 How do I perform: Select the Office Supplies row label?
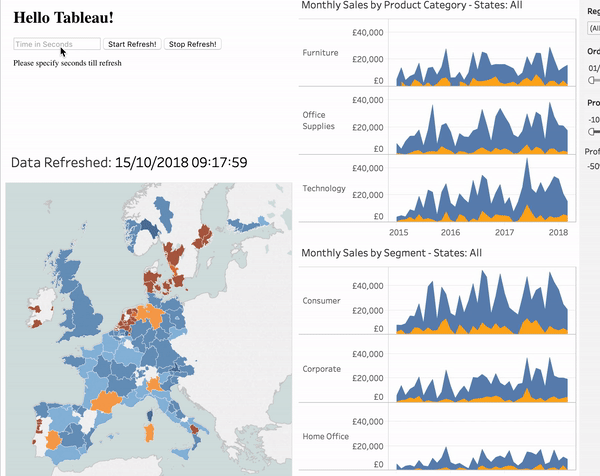tap(318, 121)
